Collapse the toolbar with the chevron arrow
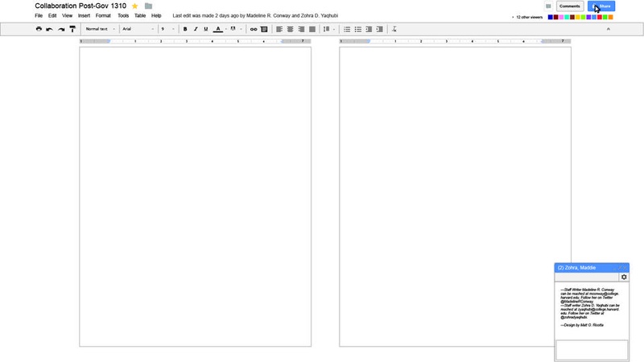644x362 pixels. coord(609,29)
